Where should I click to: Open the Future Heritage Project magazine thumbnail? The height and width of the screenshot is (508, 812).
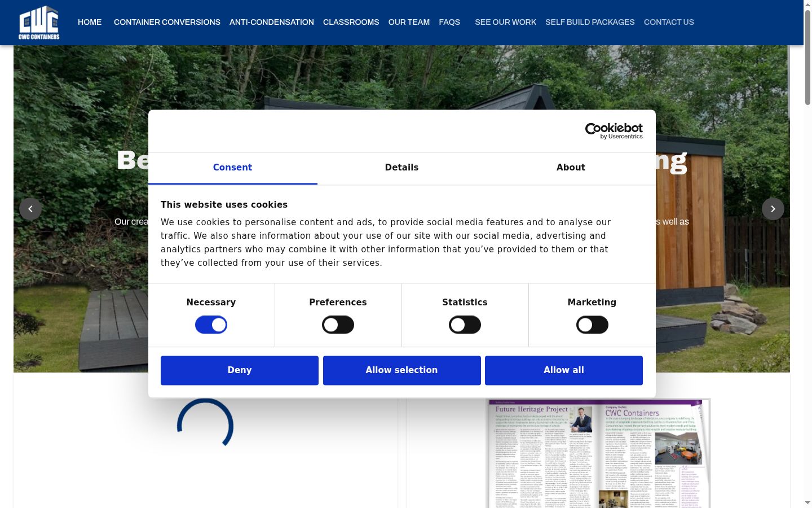click(599, 453)
